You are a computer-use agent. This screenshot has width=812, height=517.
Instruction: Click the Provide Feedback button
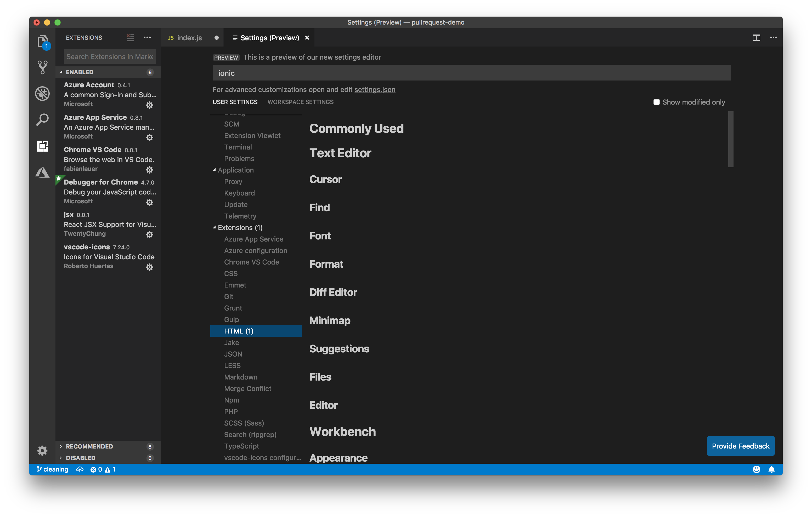[741, 446]
